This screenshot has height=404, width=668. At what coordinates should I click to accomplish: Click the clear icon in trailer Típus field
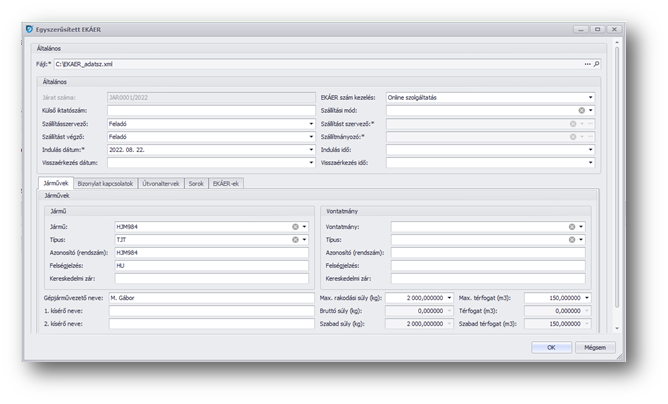pyautogui.click(x=572, y=240)
